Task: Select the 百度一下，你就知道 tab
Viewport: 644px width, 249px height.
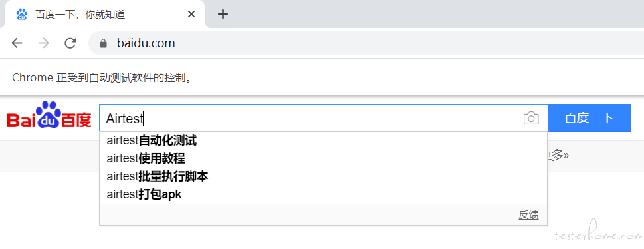Action: [x=102, y=15]
